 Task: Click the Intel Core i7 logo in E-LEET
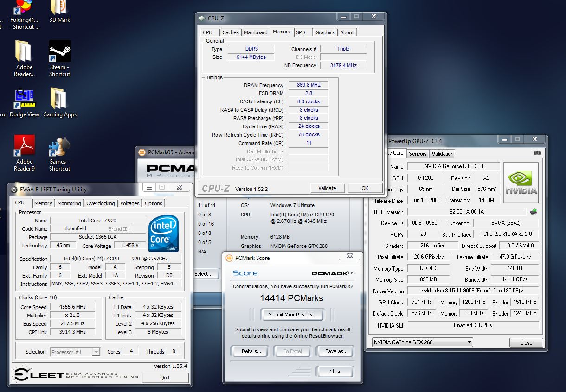(163, 234)
